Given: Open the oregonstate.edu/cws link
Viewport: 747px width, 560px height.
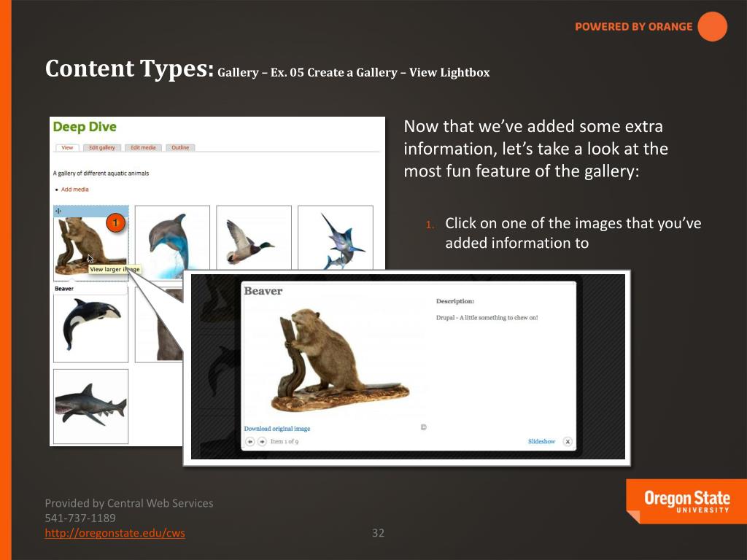Looking at the screenshot, I should click(x=115, y=533).
